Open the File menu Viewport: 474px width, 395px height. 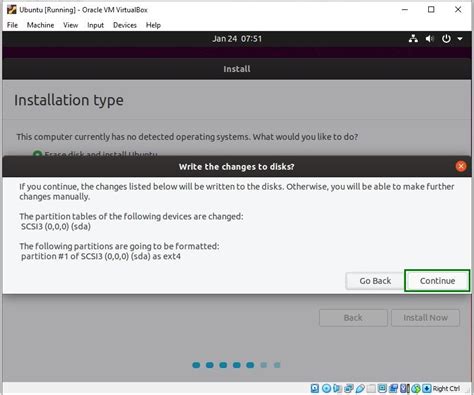[12, 25]
